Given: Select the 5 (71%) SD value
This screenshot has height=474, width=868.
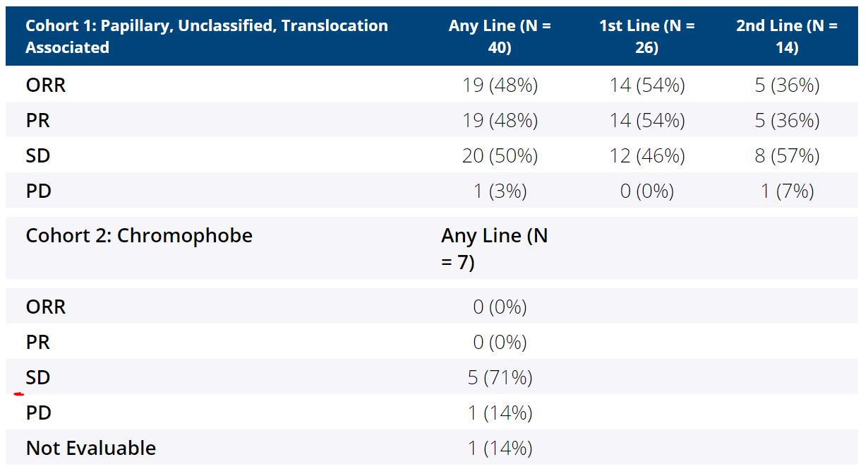Looking at the screenshot, I should 500,378.
